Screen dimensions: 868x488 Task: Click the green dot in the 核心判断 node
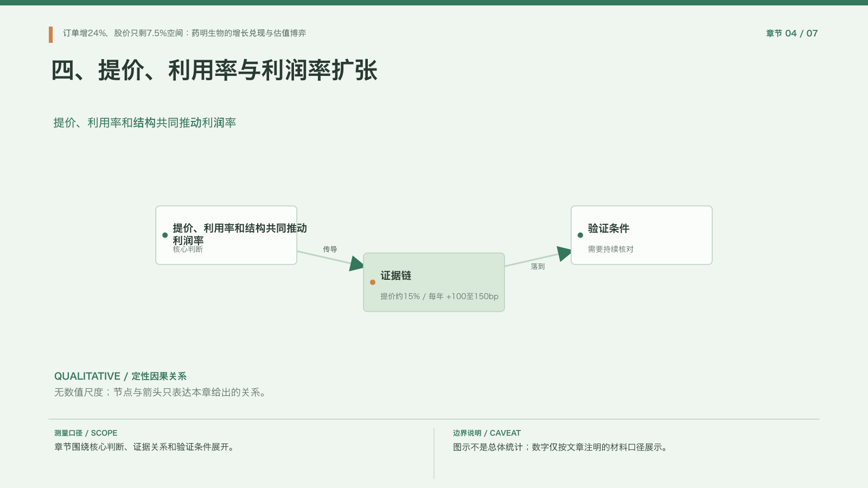(x=165, y=235)
